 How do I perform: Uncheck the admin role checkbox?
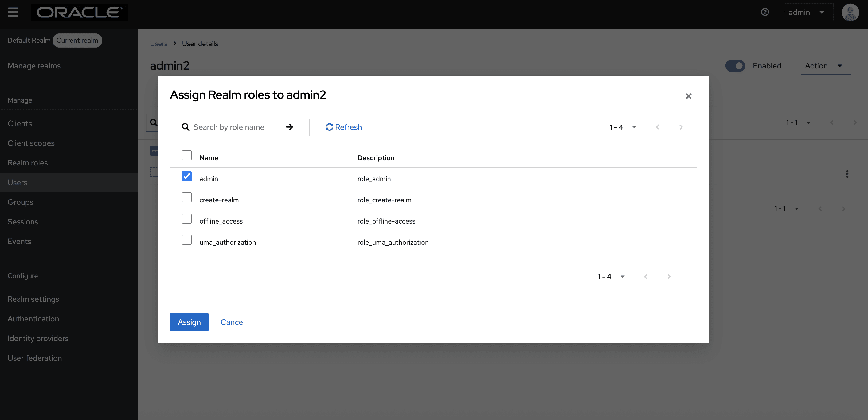tap(187, 176)
